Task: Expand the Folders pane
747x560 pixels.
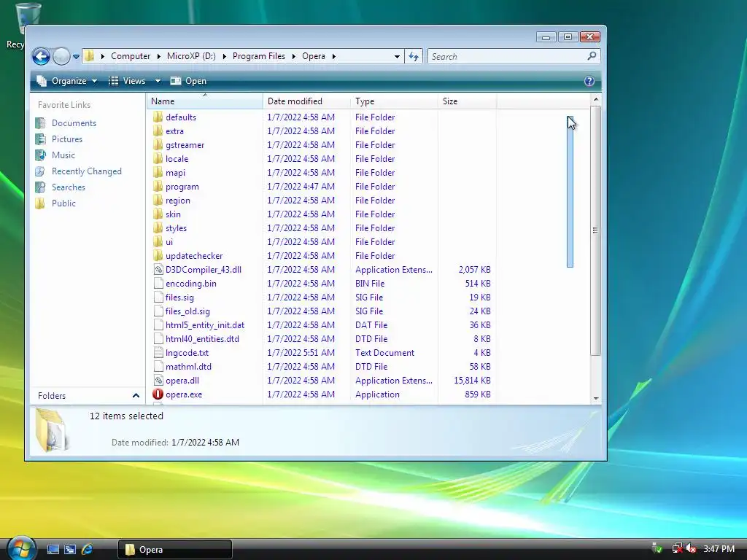Action: tap(136, 396)
